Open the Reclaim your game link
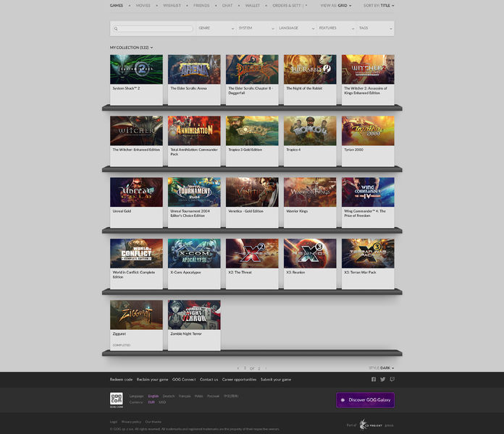 coord(152,380)
